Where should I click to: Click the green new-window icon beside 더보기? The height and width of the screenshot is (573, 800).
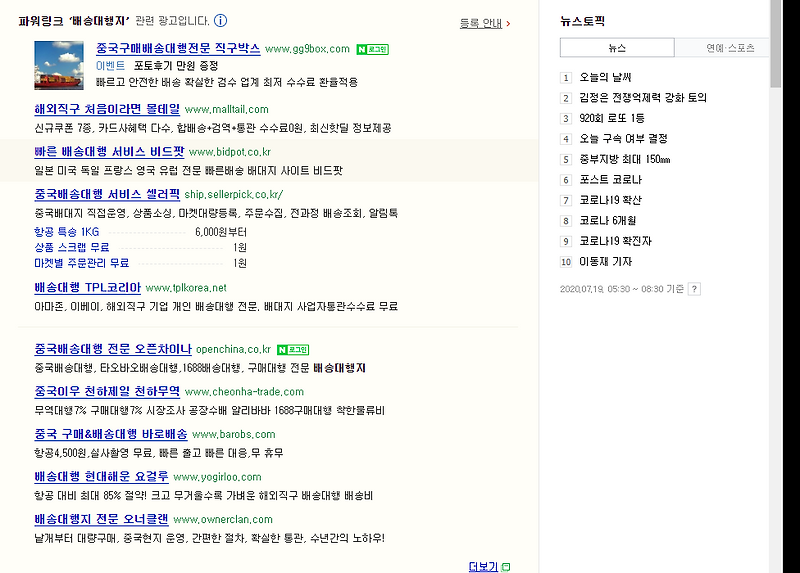(x=506, y=567)
